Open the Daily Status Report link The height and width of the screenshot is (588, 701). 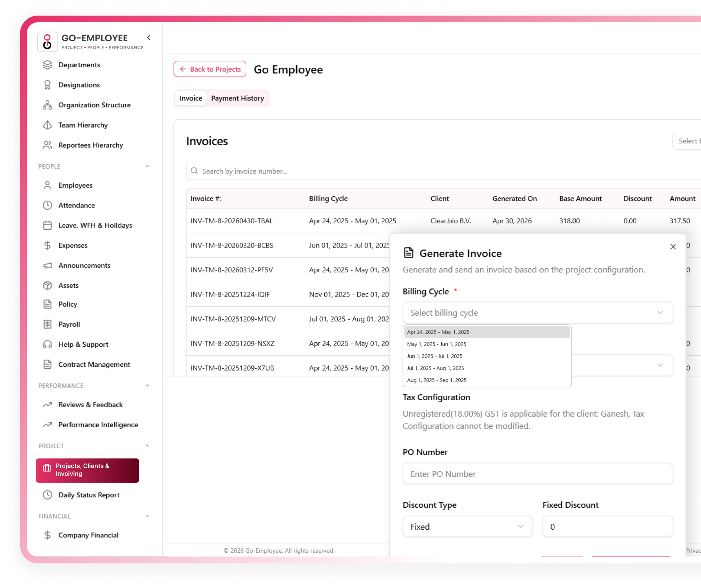coord(89,495)
